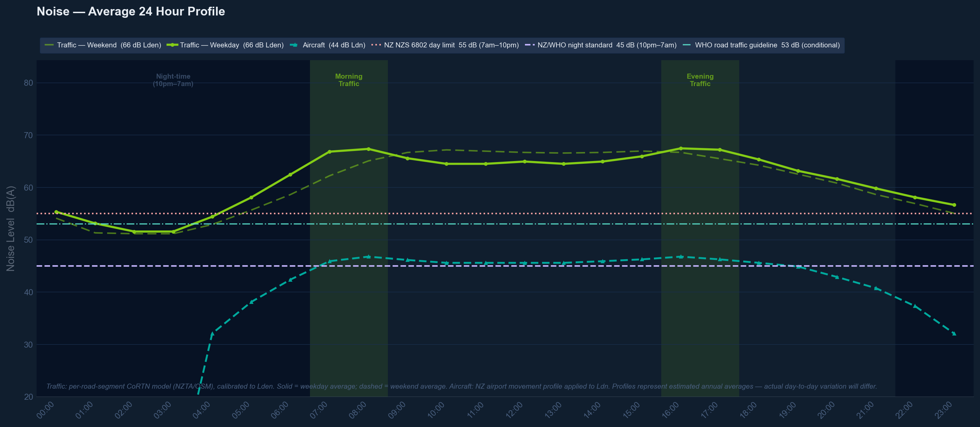The height and width of the screenshot is (427, 980).
Task: Select the weekday traffic point at 03:00
Action: (x=173, y=232)
